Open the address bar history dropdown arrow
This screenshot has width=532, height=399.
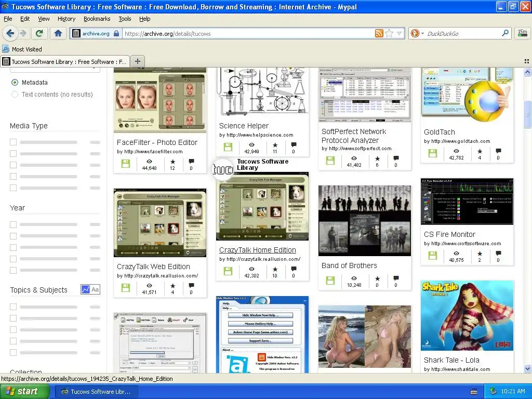click(400, 33)
